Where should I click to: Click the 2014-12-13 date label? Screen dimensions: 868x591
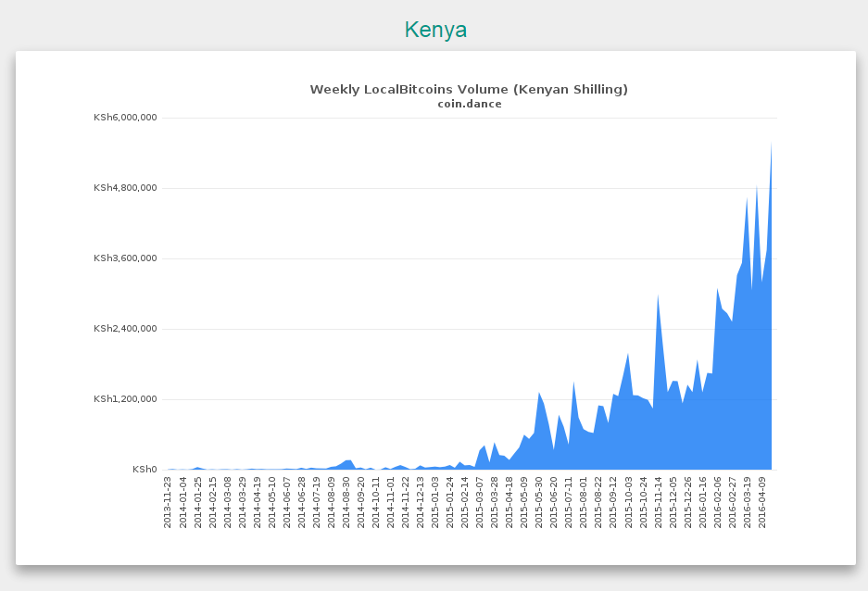tap(421, 502)
